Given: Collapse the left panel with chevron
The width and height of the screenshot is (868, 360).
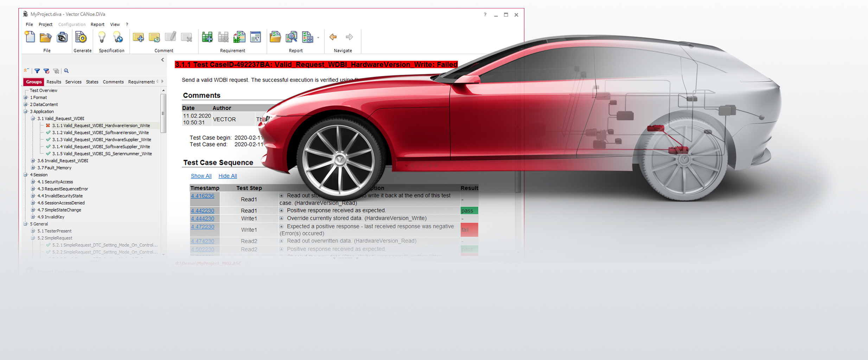Looking at the screenshot, I should (x=162, y=60).
